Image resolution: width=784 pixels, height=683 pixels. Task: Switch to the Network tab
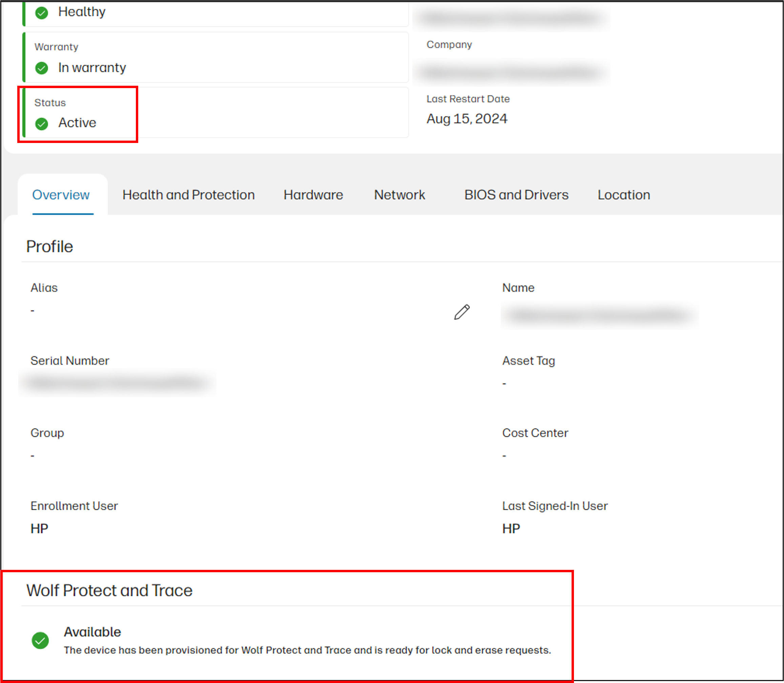tap(399, 195)
